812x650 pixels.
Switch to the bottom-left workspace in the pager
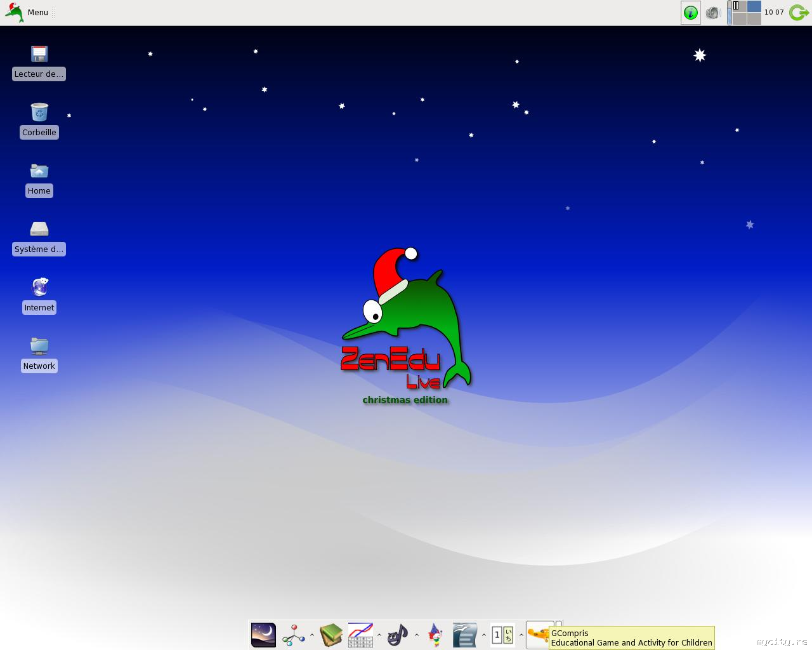click(739, 18)
